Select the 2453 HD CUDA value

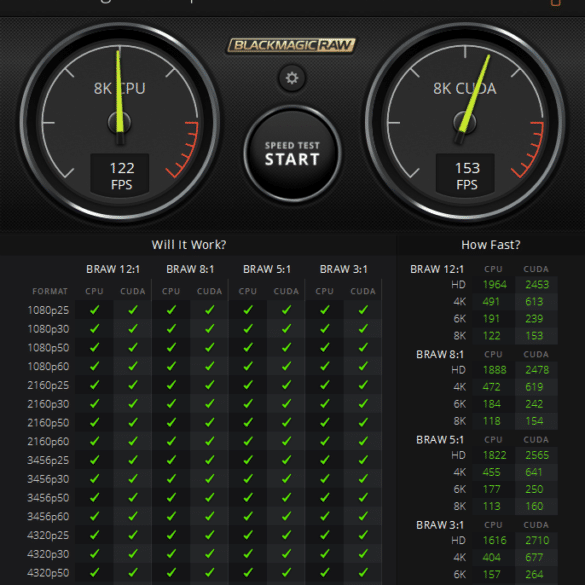pos(537,285)
